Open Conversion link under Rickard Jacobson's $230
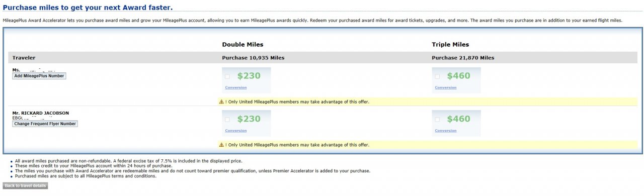 [236, 131]
